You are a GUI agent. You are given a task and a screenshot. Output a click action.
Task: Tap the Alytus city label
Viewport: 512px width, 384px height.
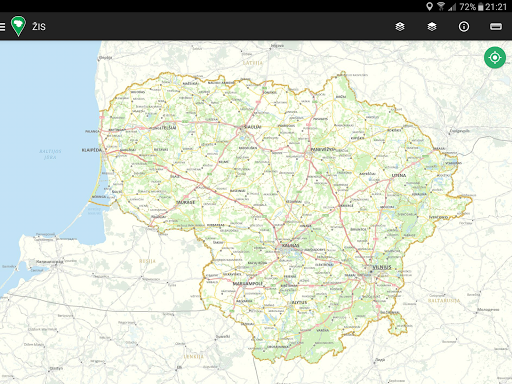click(299, 303)
